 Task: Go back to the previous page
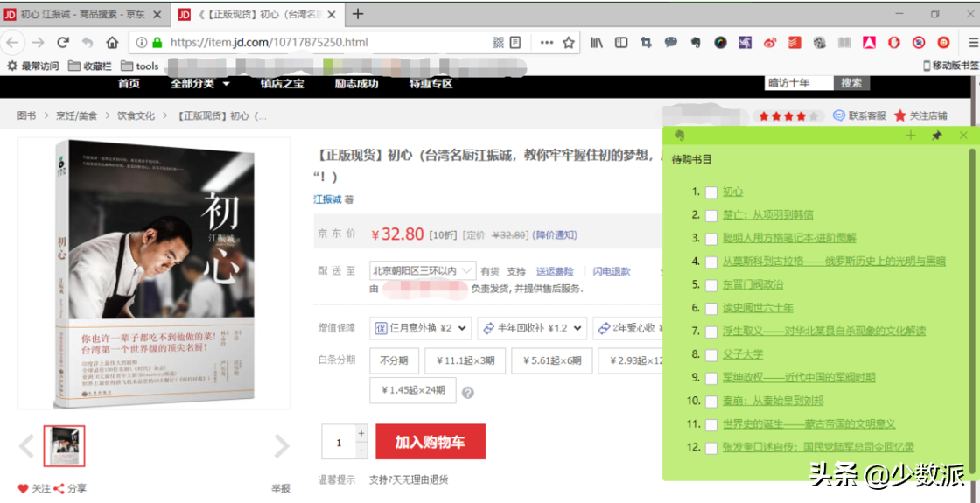[x=13, y=43]
